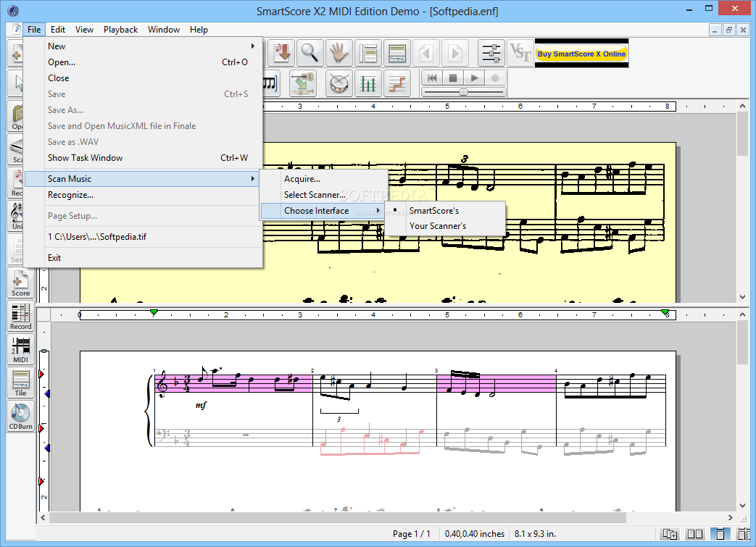
Task: Restore the inner document window
Action: click(x=728, y=30)
